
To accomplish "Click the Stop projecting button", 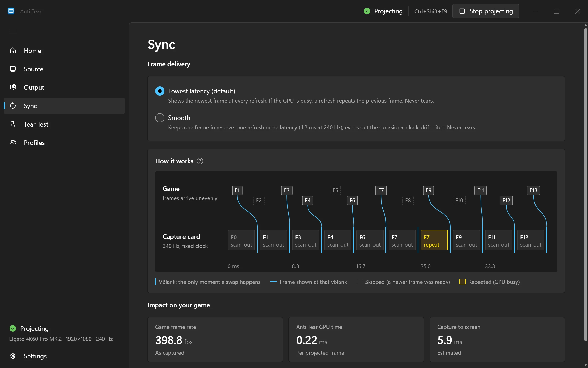I will pyautogui.click(x=486, y=11).
